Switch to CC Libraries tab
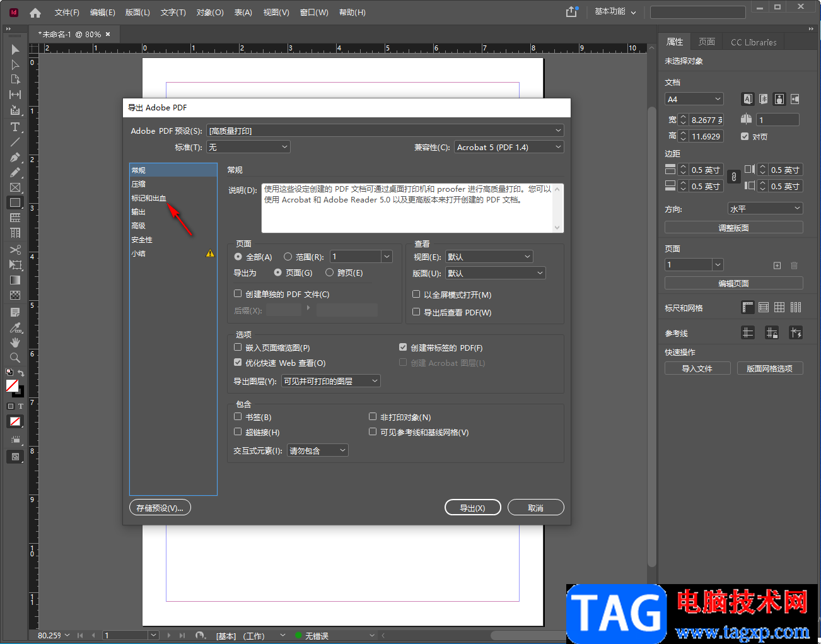The image size is (821, 644). click(754, 42)
